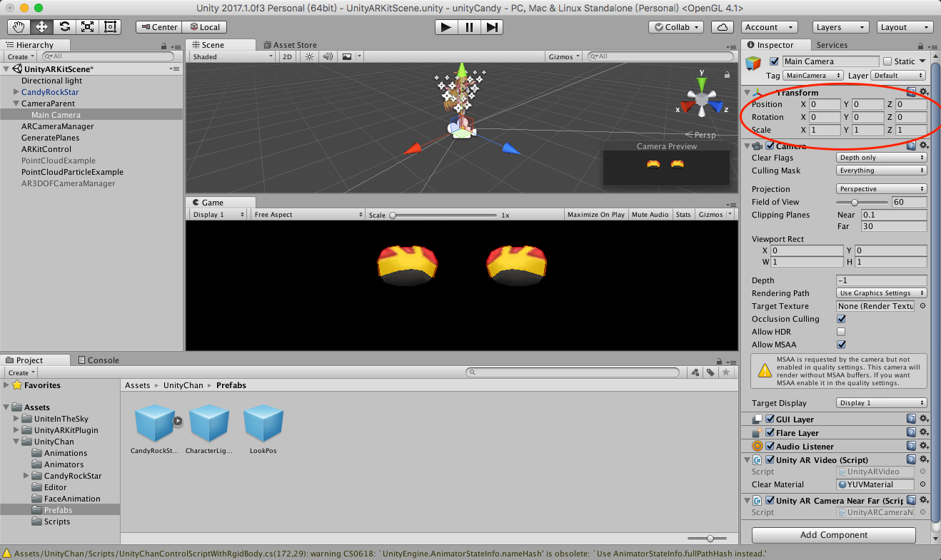The height and width of the screenshot is (560, 941).
Task: Open Target Display dropdown
Action: tap(882, 403)
